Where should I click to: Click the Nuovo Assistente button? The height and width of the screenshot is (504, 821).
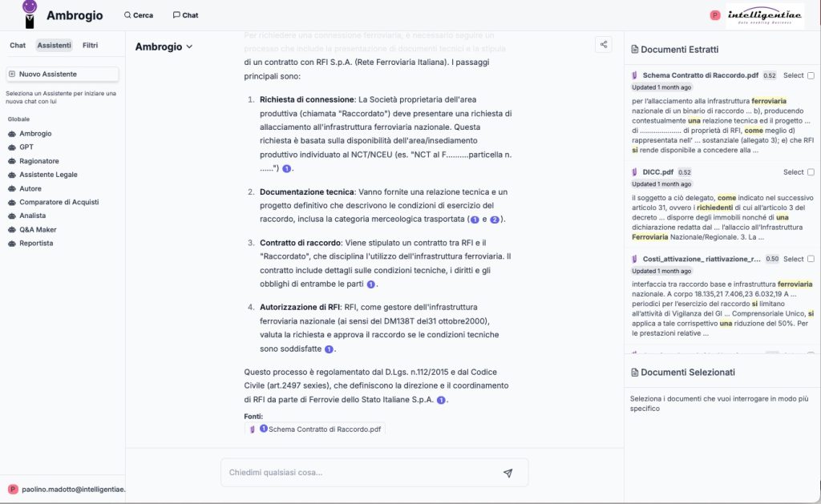63,74
